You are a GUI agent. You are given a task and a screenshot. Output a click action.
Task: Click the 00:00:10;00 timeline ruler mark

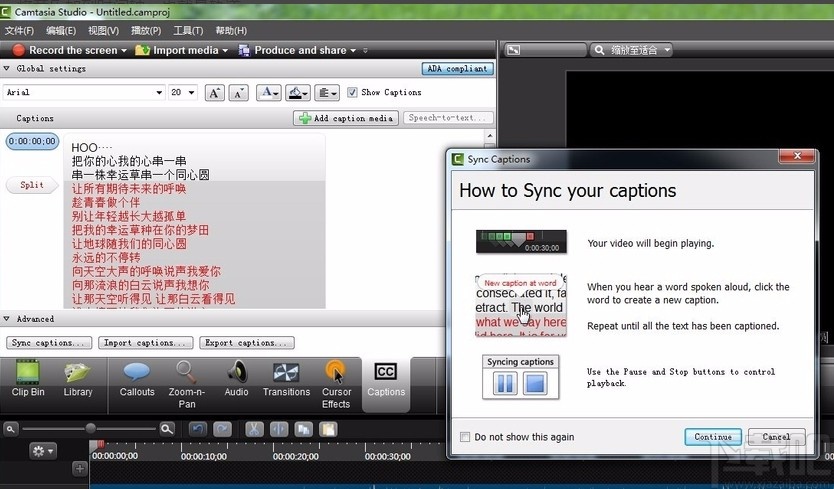(204, 456)
